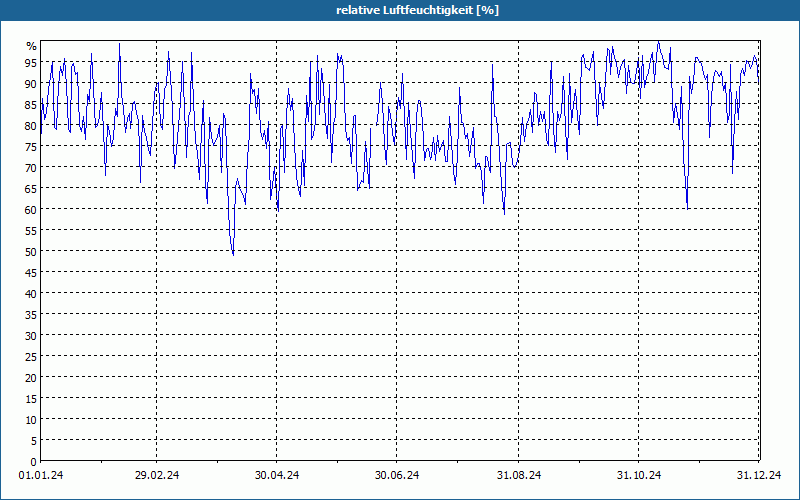Screen dimensions: 800x500
Task: Click the y-axis value label 50
Action: tap(31, 251)
